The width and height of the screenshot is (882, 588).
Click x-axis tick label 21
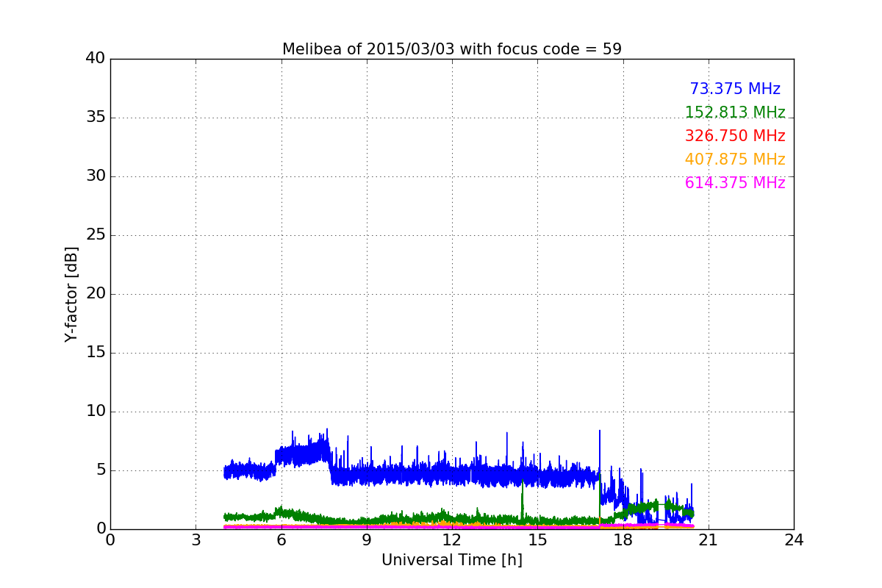click(709, 540)
